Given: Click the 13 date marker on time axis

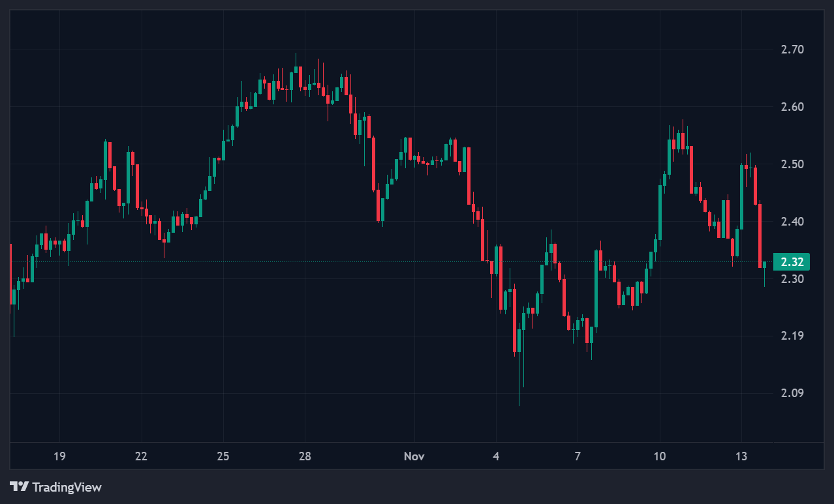Looking at the screenshot, I should 741,456.
